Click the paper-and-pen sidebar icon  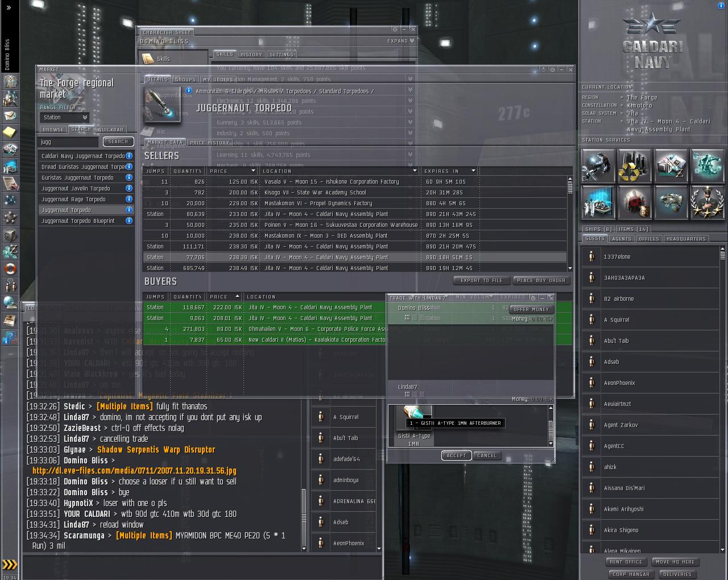tap(10, 183)
